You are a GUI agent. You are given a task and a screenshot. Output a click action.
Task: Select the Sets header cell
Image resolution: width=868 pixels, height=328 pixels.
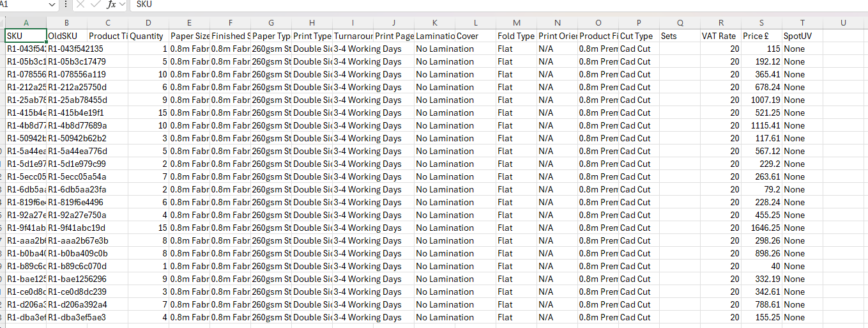pyautogui.click(x=680, y=36)
